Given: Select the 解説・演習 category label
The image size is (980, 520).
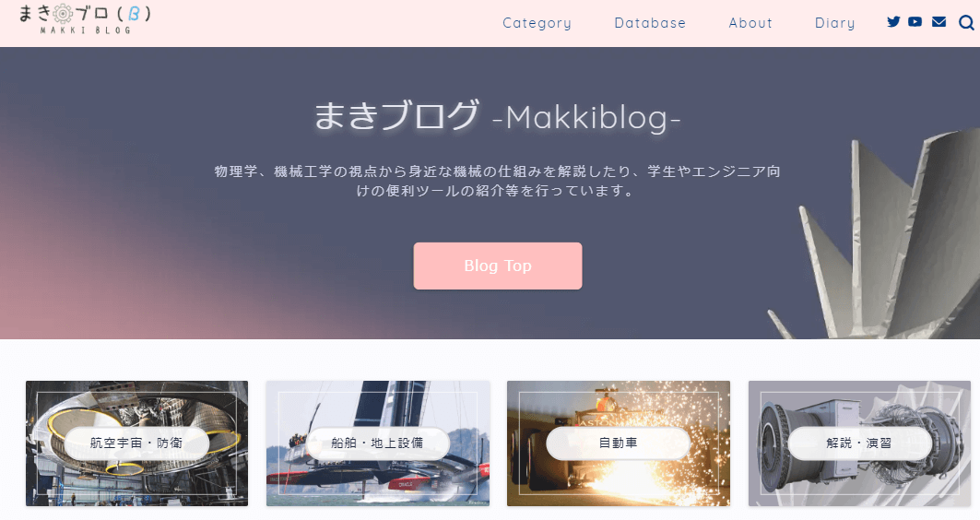Looking at the screenshot, I should point(858,443).
